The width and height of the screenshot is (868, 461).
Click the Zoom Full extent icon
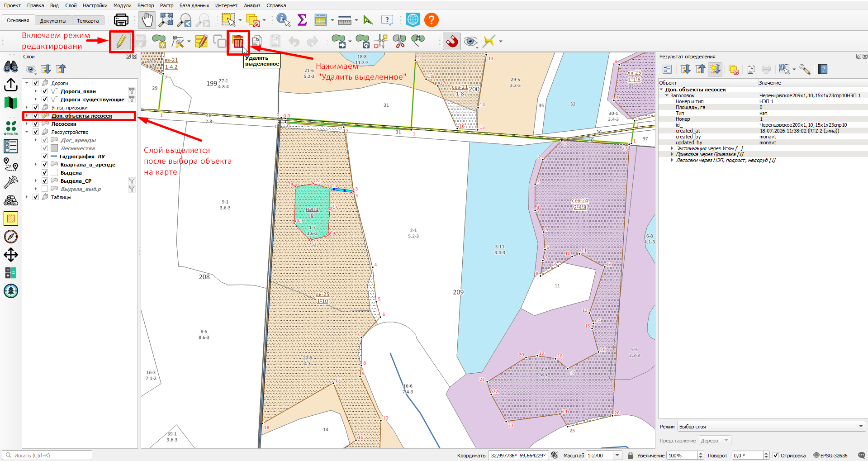tap(166, 20)
